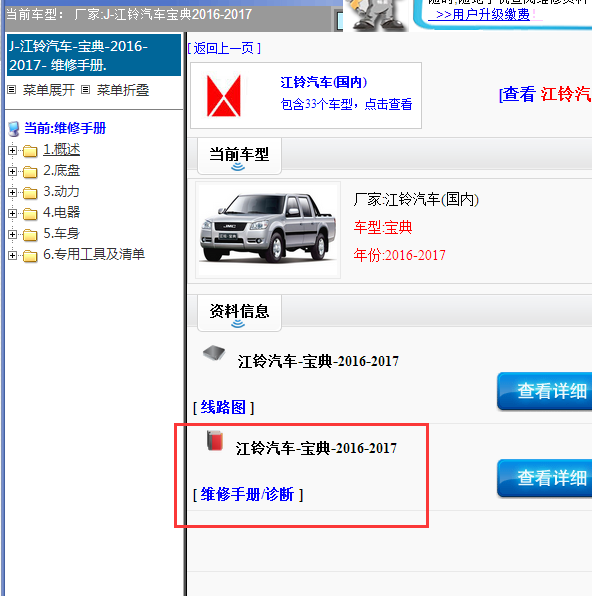Expand the 3.动力 tree node
This screenshot has width=592, height=596.
click(12, 192)
